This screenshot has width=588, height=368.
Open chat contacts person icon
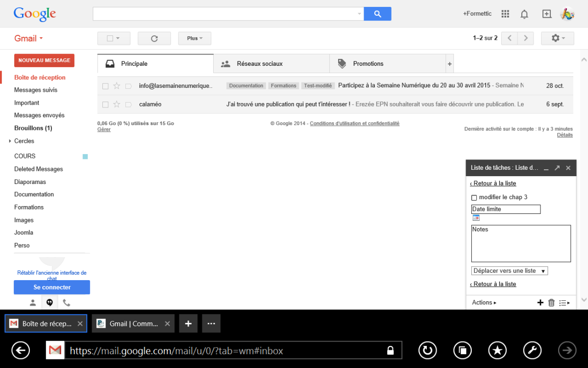(33, 303)
